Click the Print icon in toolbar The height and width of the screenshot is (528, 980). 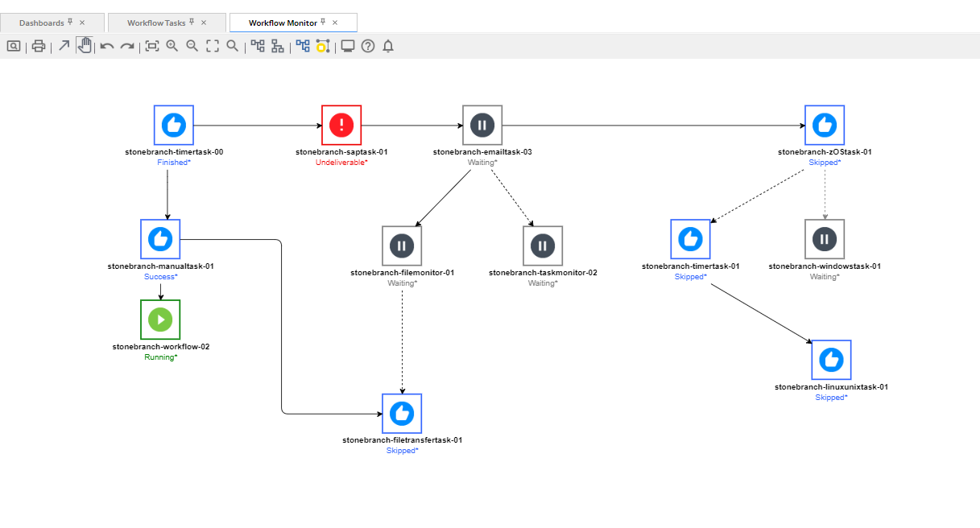point(38,47)
